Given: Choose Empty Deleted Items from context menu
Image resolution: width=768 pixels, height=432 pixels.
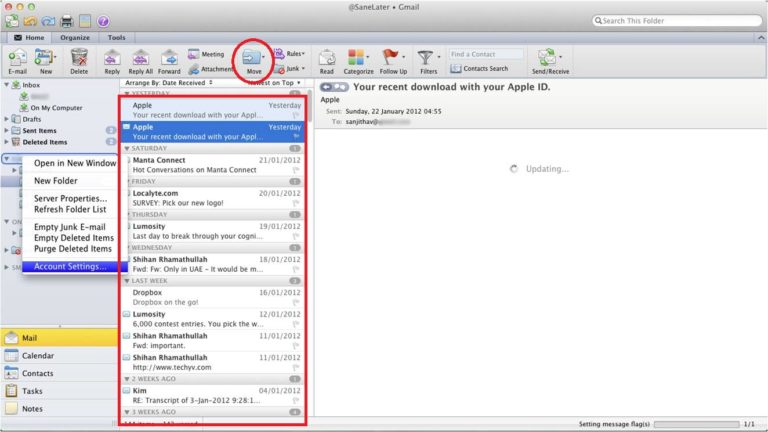Looking at the screenshot, I should click(73, 238).
